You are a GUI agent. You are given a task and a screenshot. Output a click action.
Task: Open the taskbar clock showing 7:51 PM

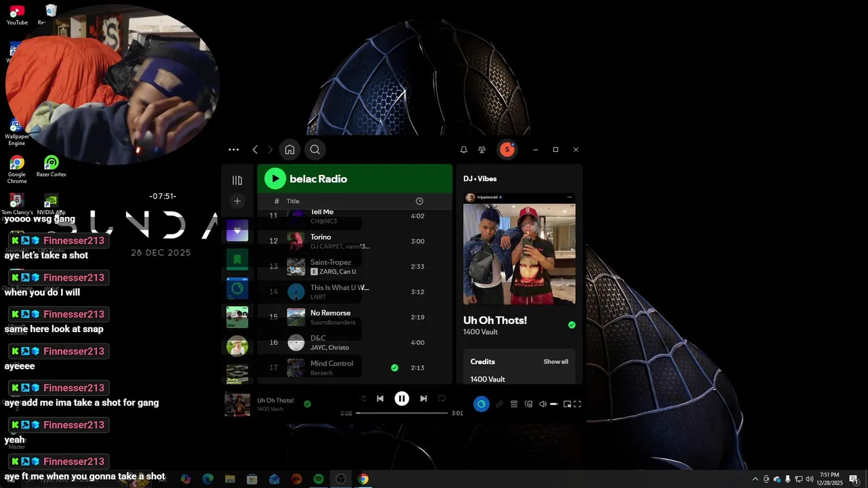pyautogui.click(x=829, y=479)
